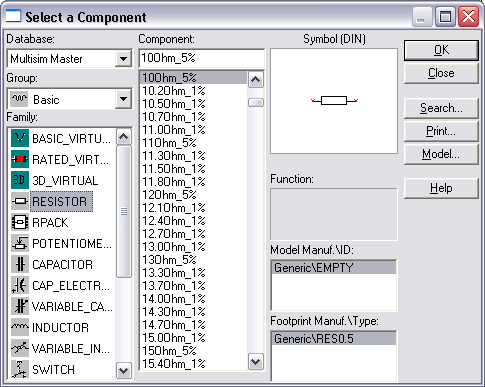Select 13.3Ohm_1% component
485x387 pixels.
point(193,273)
